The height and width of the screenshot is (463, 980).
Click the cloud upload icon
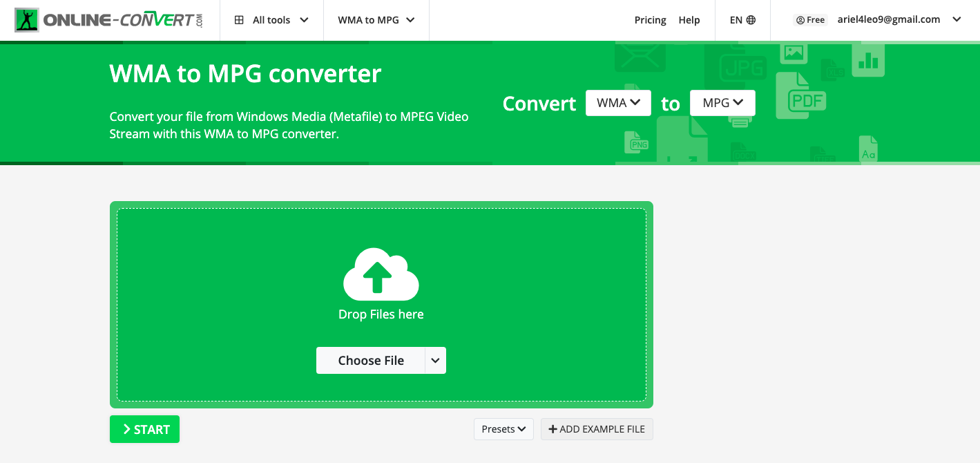tap(381, 274)
